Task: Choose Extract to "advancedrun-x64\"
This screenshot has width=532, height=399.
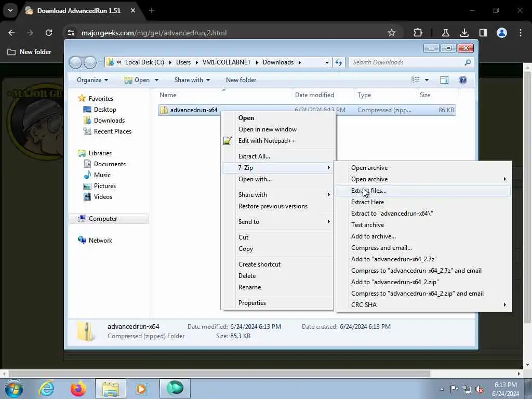Action: [x=423, y=214]
